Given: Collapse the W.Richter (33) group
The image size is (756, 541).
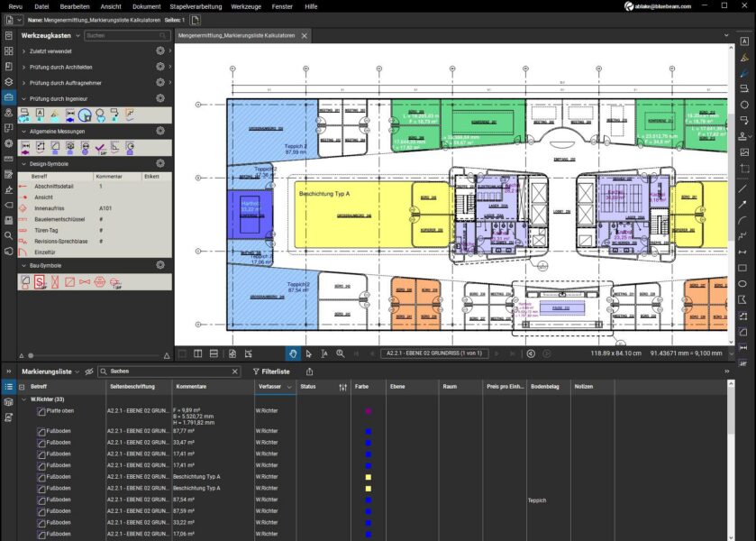Looking at the screenshot, I should tap(23, 399).
